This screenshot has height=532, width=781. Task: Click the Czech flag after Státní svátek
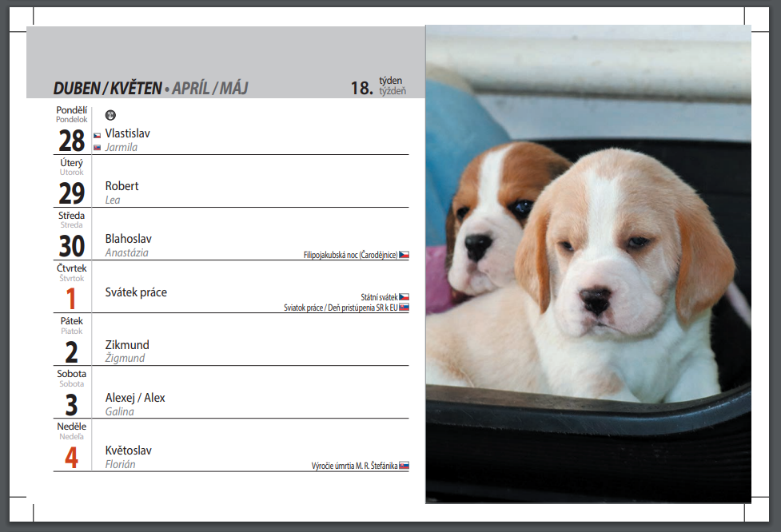404,297
